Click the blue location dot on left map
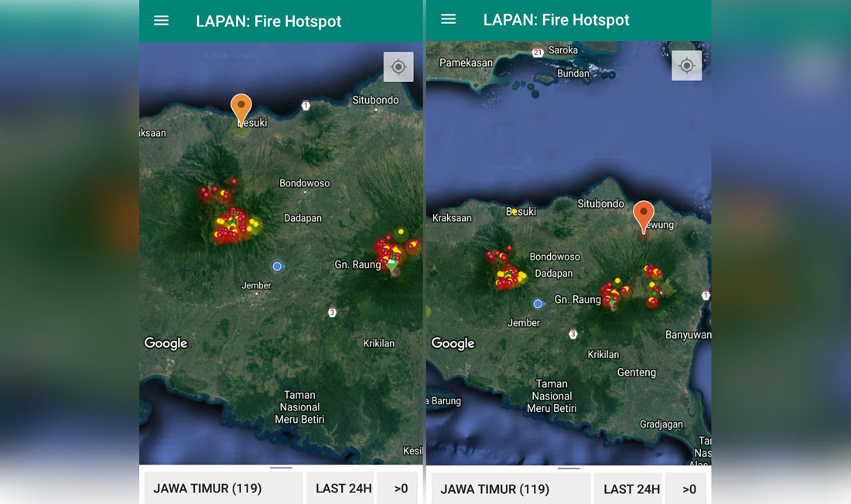The height and width of the screenshot is (504, 851). pyautogui.click(x=277, y=267)
